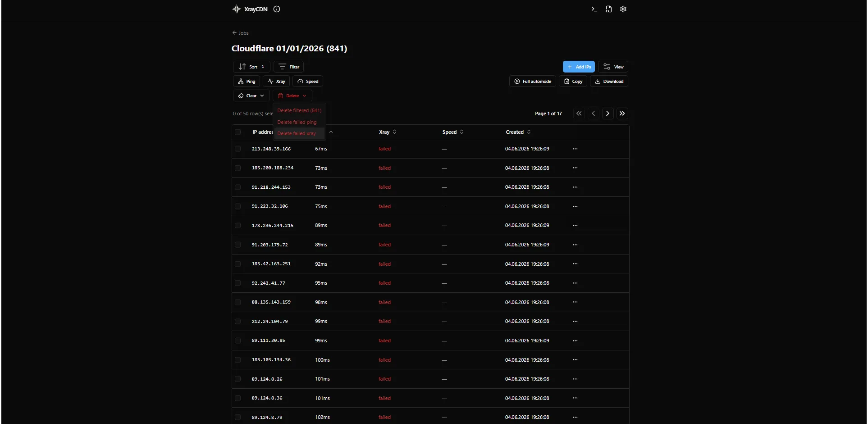Go to the next page arrow
This screenshot has height=427, width=868.
[608, 114]
